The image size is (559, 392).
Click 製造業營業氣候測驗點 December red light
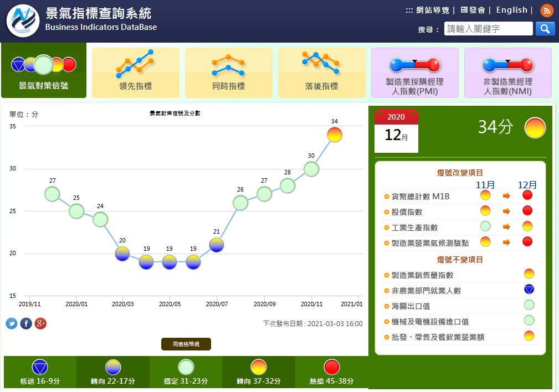click(x=527, y=241)
